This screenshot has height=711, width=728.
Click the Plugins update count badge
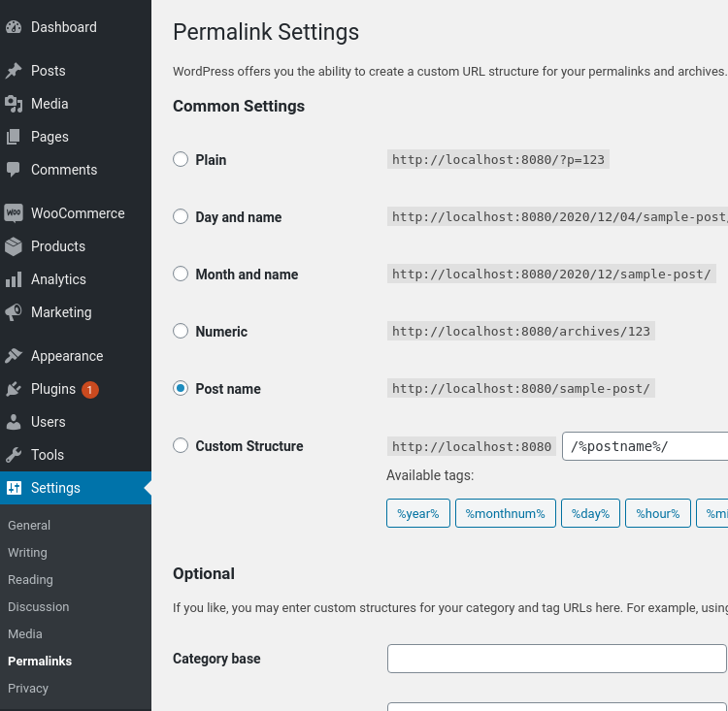[x=90, y=390]
